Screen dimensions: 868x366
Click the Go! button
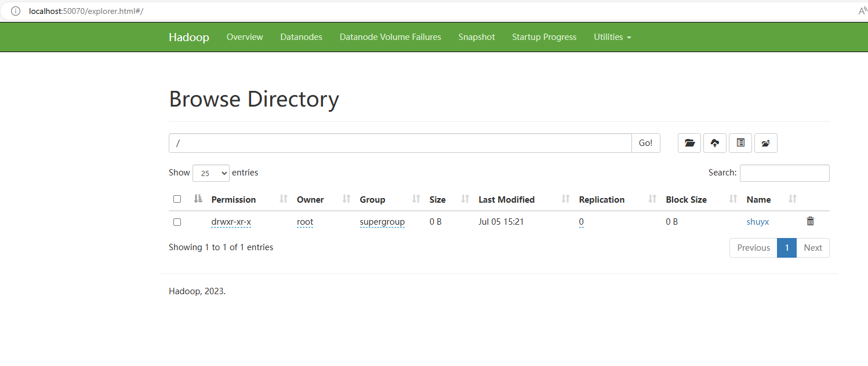(x=645, y=142)
